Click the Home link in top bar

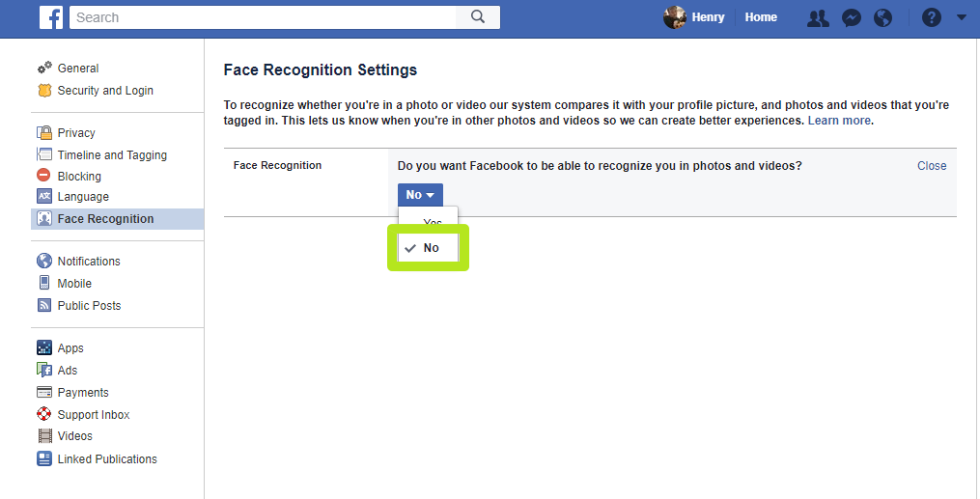coord(761,17)
